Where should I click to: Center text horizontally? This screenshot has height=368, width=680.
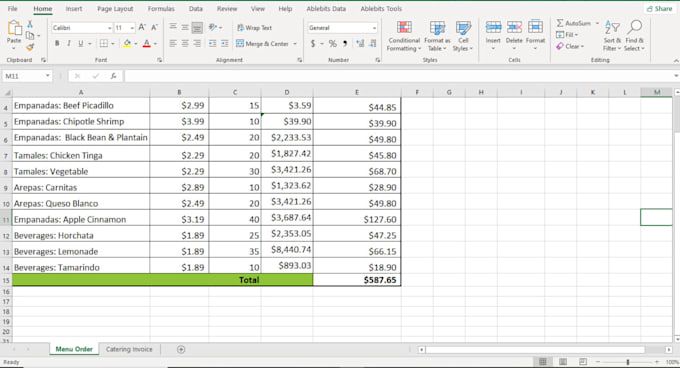(x=185, y=43)
